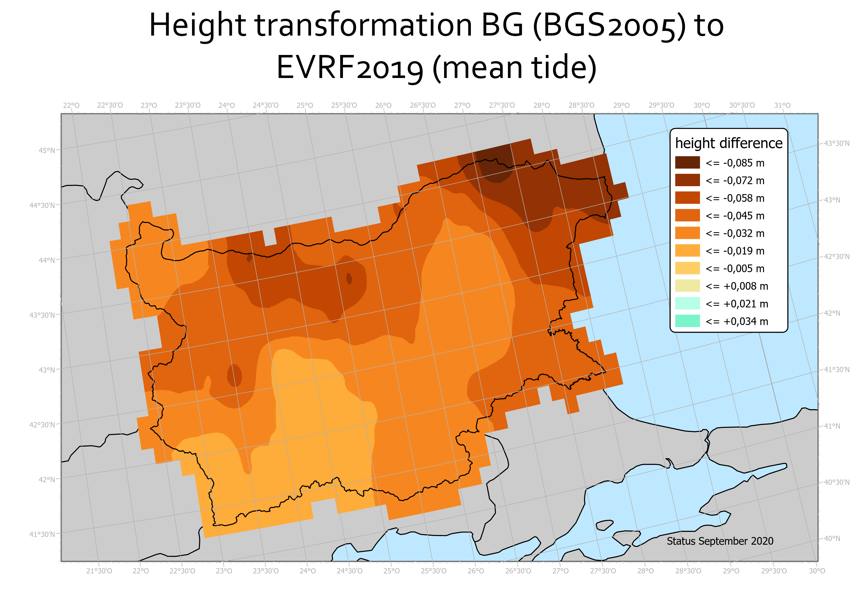Viewport: 868px width, 614px height.
Task: Click the legend text '<= +0,021 m'
Action: point(737,304)
